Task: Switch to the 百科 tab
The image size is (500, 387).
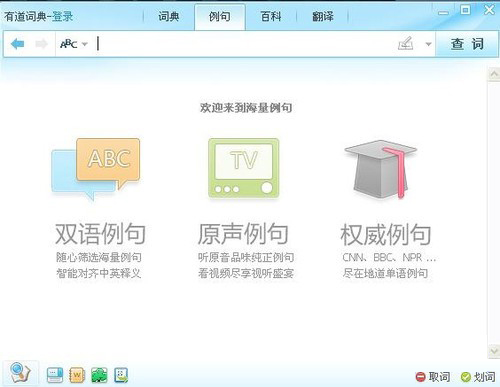Action: (271, 16)
